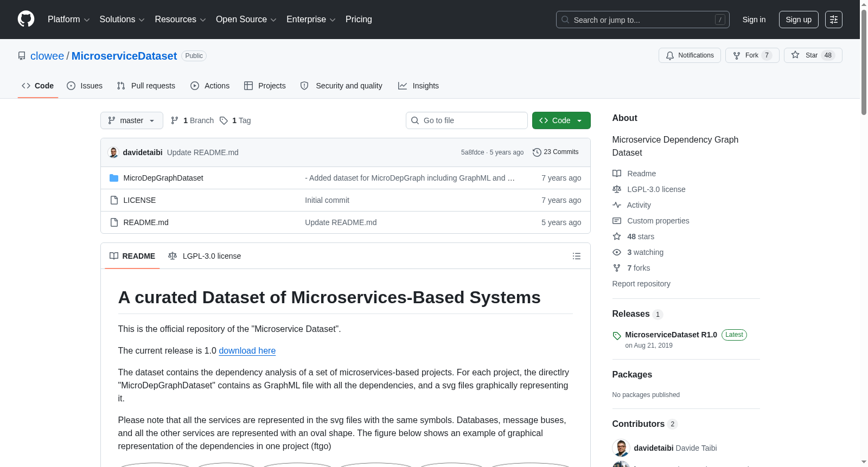The width and height of the screenshot is (868, 467).
Task: Click the MicroserviceDataset repository name link
Action: coord(124,56)
